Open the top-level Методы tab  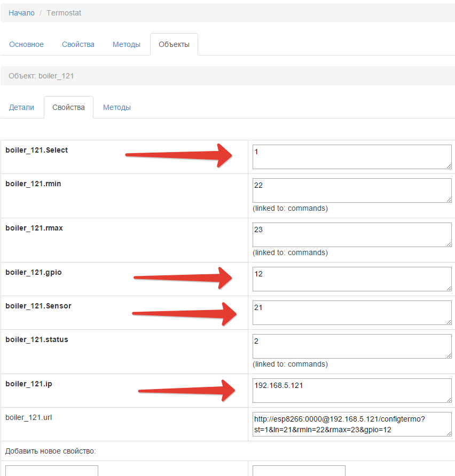pos(127,44)
